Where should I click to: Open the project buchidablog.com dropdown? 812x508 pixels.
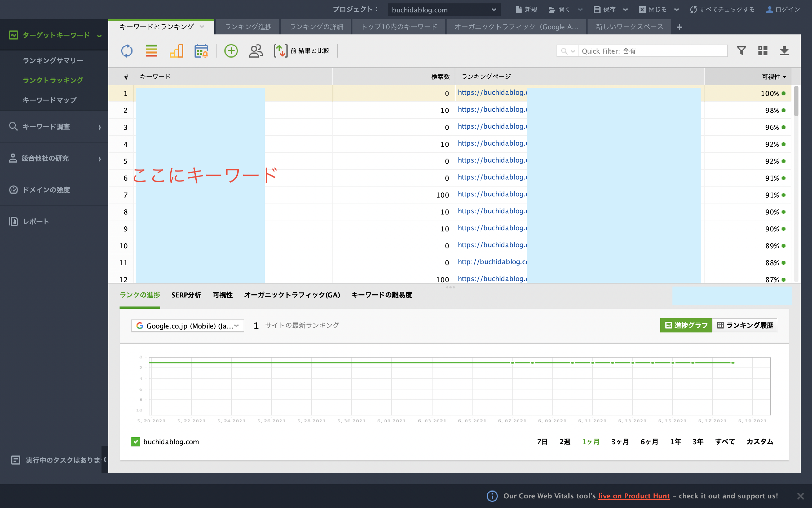point(444,10)
